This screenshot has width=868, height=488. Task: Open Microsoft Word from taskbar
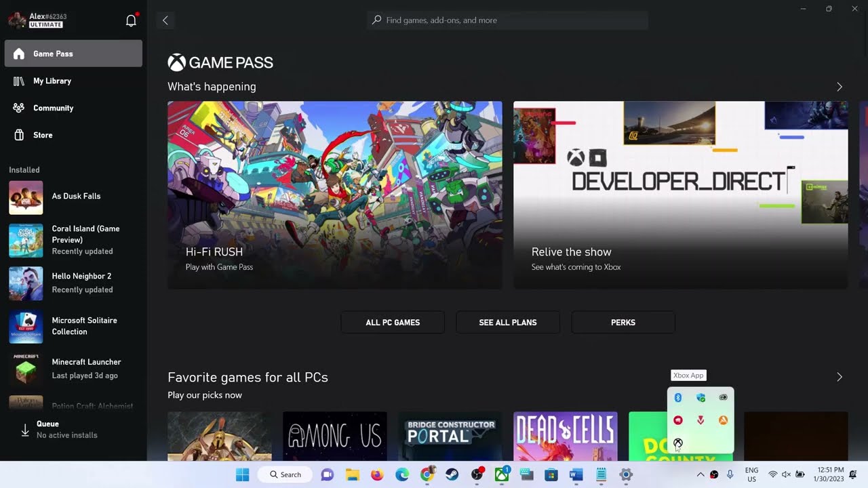click(x=576, y=475)
